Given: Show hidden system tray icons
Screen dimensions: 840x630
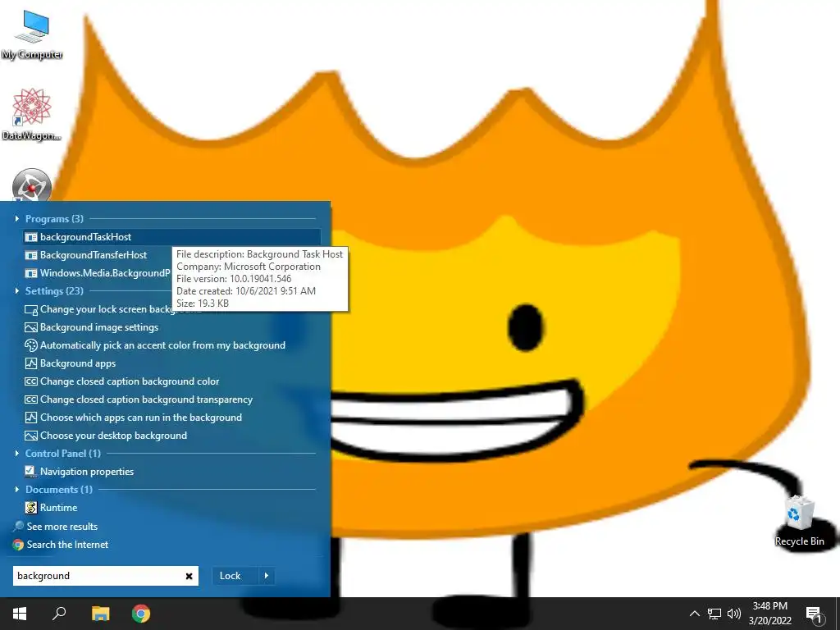Looking at the screenshot, I should pyautogui.click(x=694, y=614).
